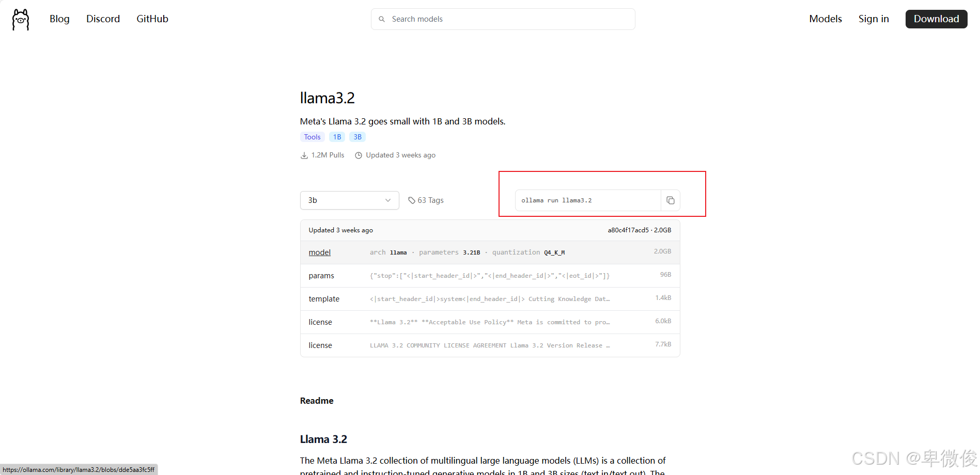Select the Tools tag badge

coord(312,137)
